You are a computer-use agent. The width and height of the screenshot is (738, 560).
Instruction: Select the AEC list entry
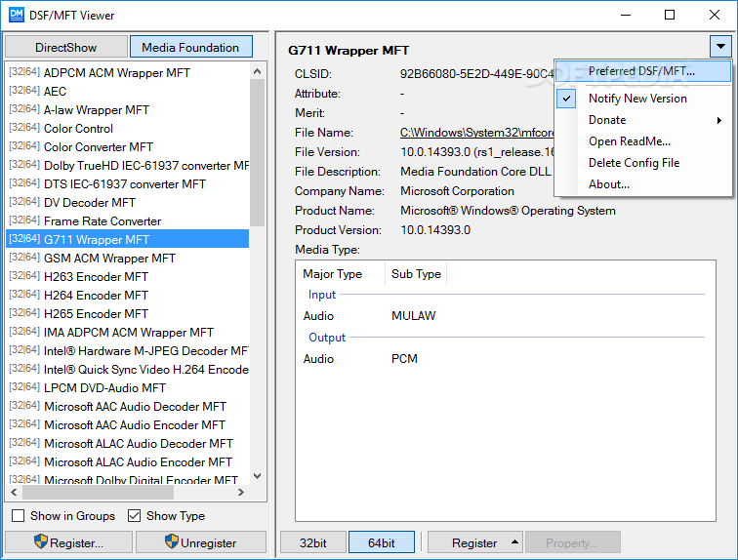coord(128,91)
